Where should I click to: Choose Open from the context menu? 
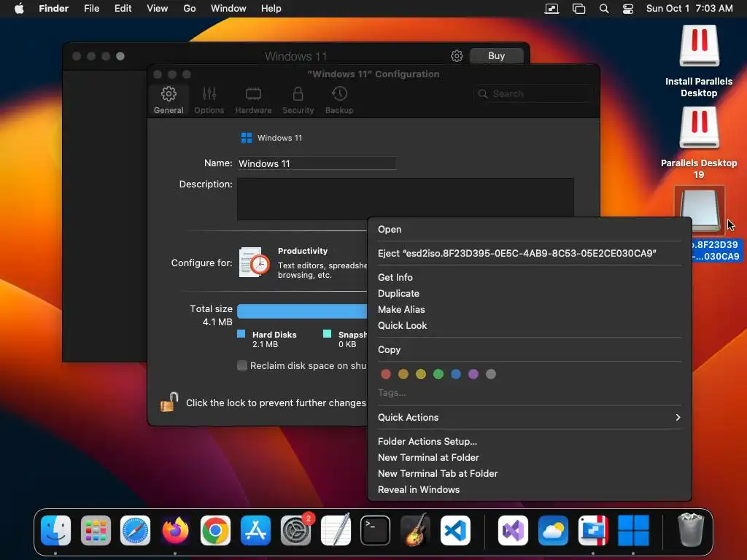coord(530,229)
